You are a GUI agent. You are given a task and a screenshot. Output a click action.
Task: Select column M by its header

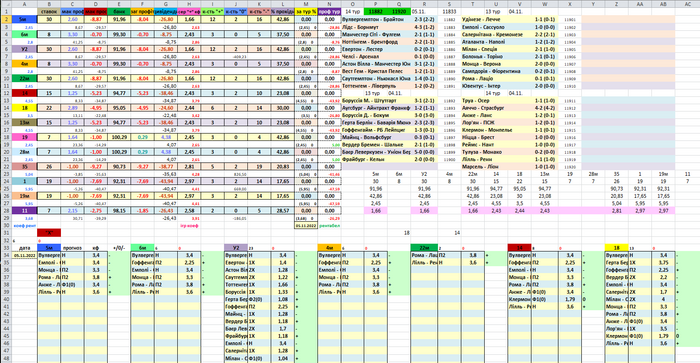pyautogui.click(x=306, y=4)
